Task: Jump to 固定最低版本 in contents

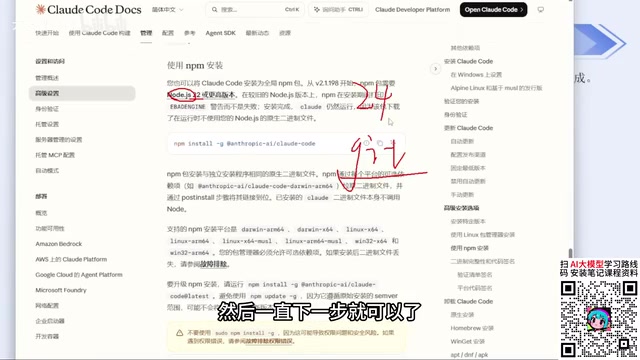Action: 468,168
